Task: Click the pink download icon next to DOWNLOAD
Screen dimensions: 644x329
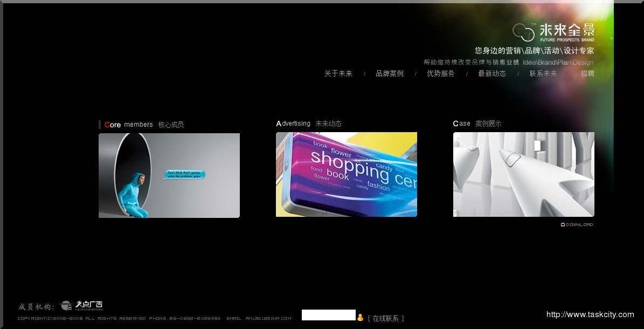Action: click(x=563, y=225)
